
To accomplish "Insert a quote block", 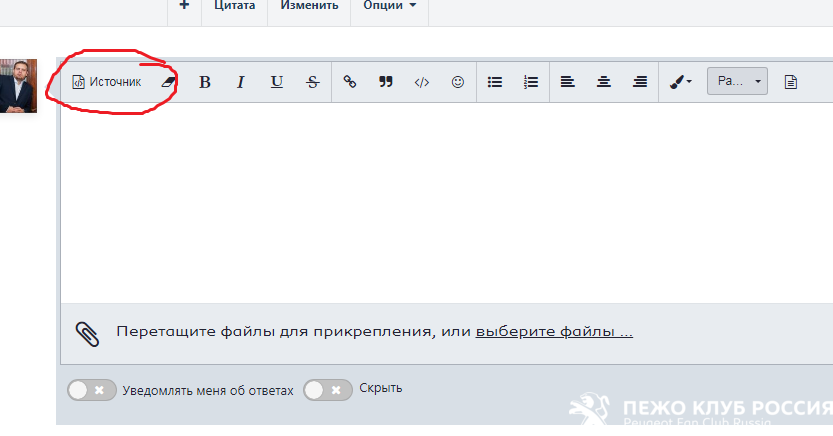I will [x=386, y=82].
